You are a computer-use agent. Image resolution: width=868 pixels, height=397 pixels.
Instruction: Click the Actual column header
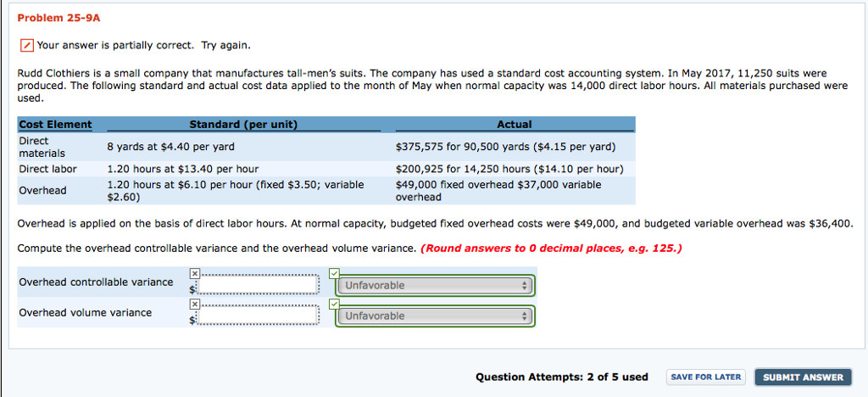(x=515, y=125)
